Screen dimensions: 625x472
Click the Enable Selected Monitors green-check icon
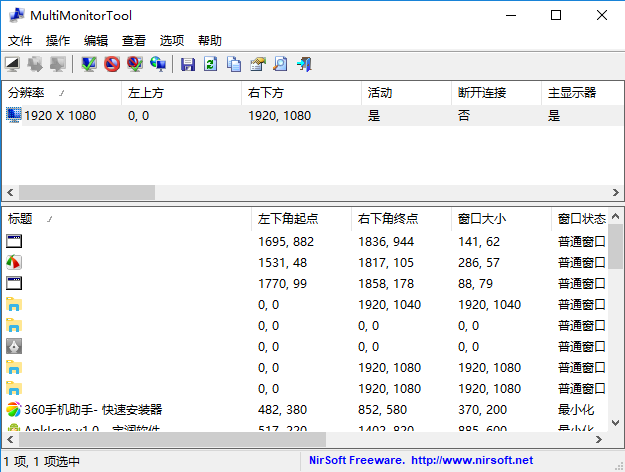(88, 65)
